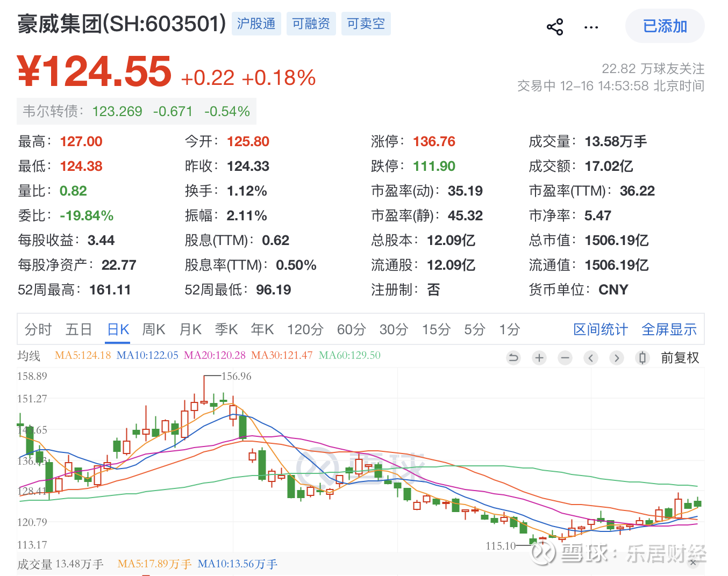Screen dimensions: 728x576
Task: Click the MA5:124.18 indicator label
Action: (x=83, y=355)
